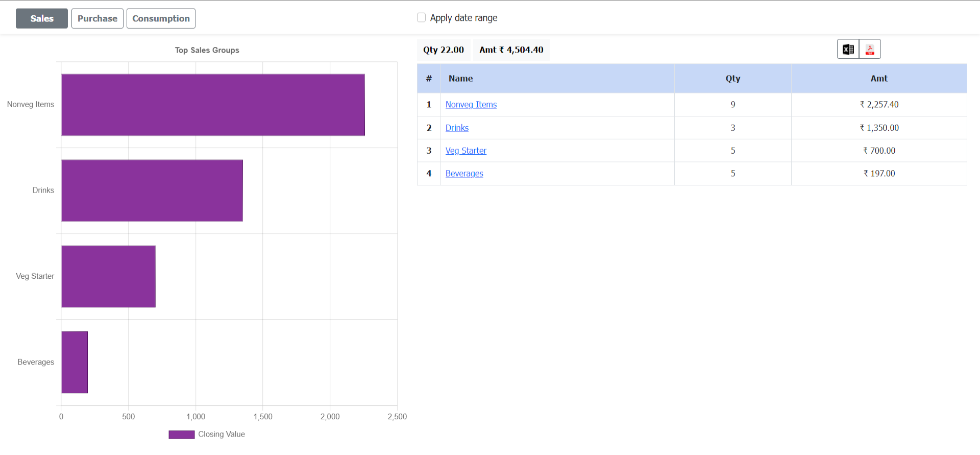The image size is (980, 455).
Task: Click the Qty column header
Action: (732, 79)
